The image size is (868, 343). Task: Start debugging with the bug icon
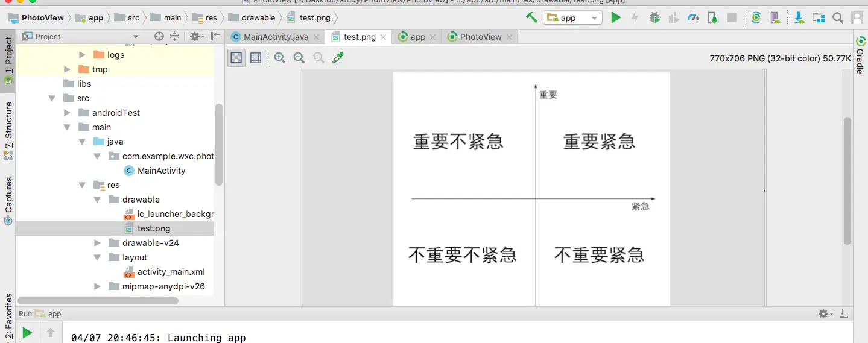coord(654,18)
